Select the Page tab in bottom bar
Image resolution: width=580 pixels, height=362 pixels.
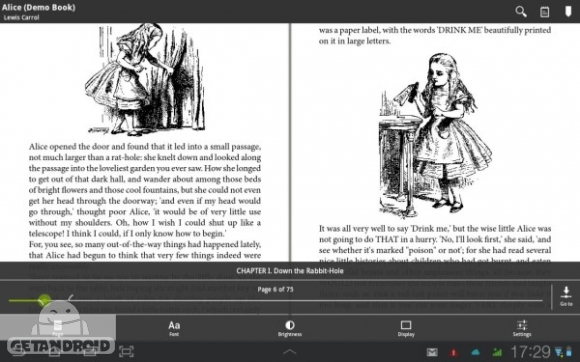coord(58,328)
